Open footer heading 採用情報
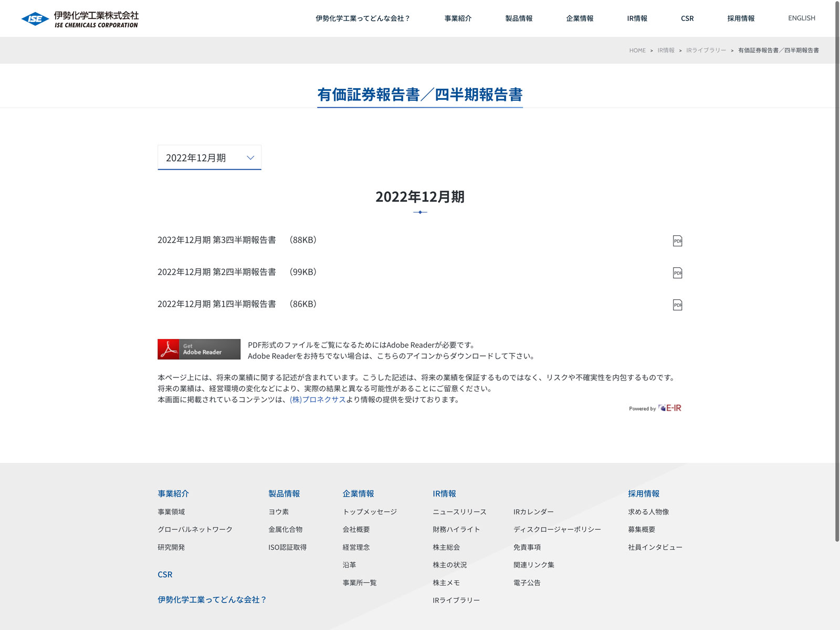This screenshot has width=840, height=630. point(644,493)
